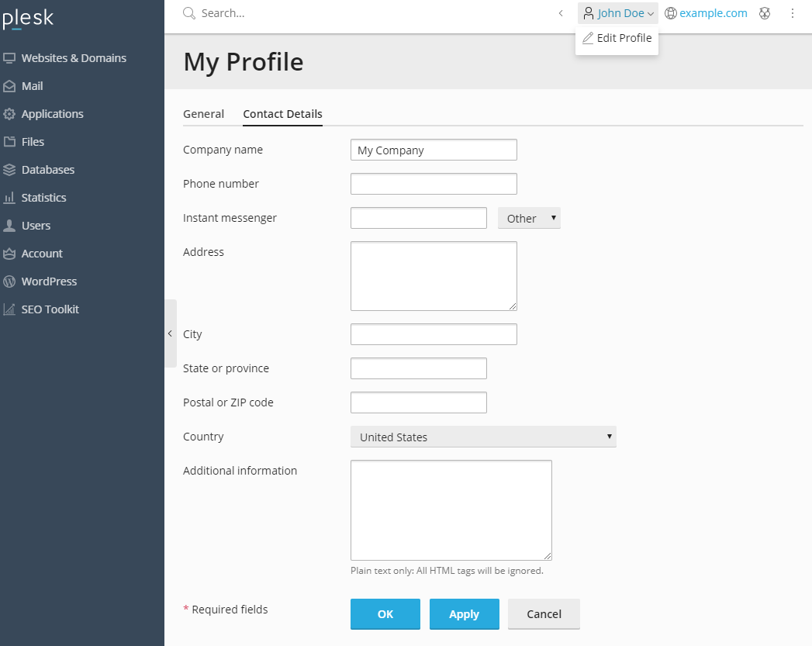Open Statistics via bar chart icon
Viewport: 812px width, 646px height.
coord(9,198)
